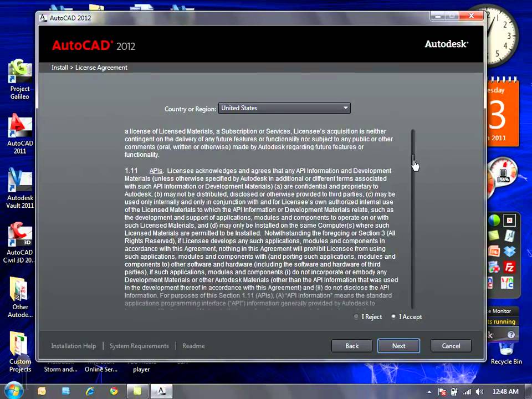Open the System Requirements link
Image resolution: width=532 pixels, height=399 pixels.
click(x=139, y=346)
